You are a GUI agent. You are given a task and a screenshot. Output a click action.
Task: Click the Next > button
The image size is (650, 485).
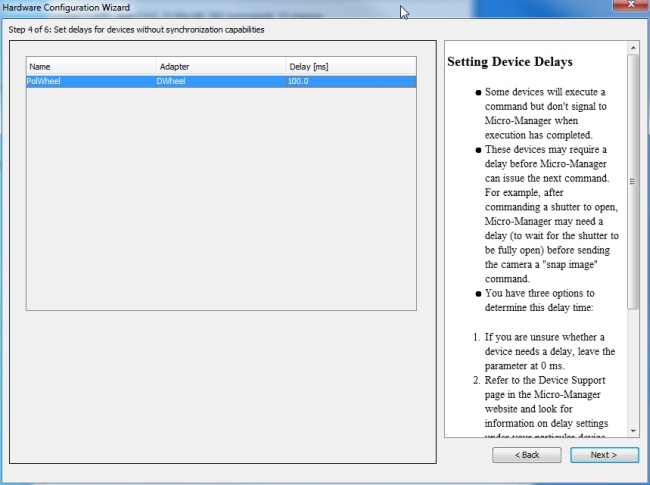[604, 454]
